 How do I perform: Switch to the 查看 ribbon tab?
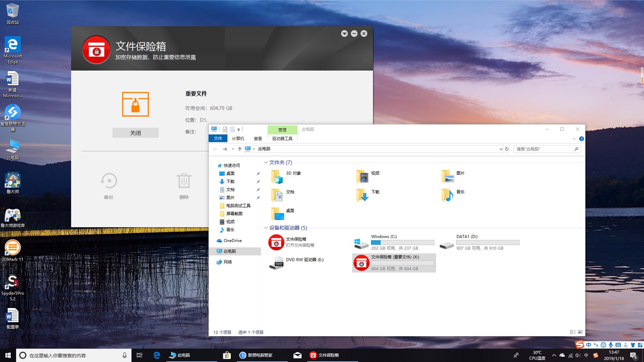[258, 139]
